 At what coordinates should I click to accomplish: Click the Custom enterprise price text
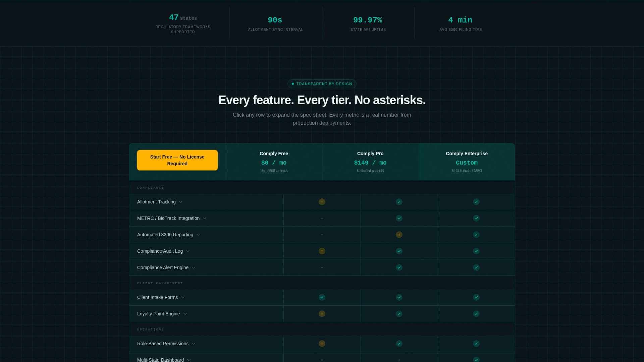[x=467, y=163]
